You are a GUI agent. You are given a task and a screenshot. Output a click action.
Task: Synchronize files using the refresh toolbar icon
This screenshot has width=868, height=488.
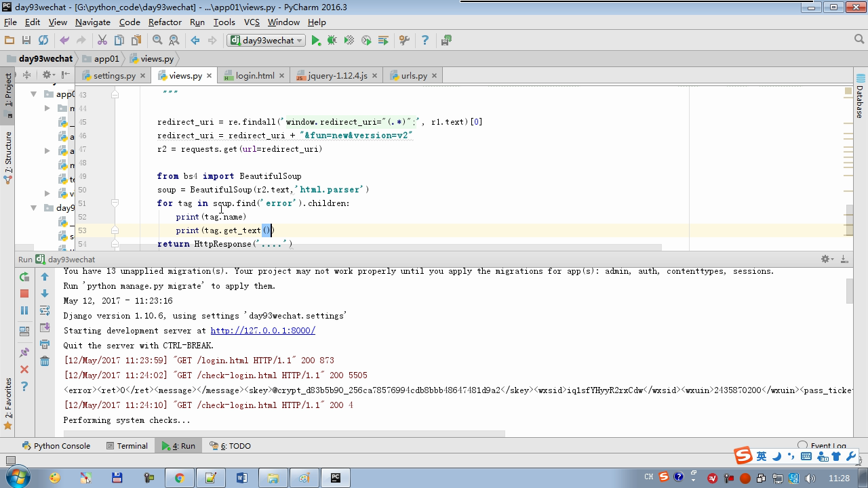(43, 41)
